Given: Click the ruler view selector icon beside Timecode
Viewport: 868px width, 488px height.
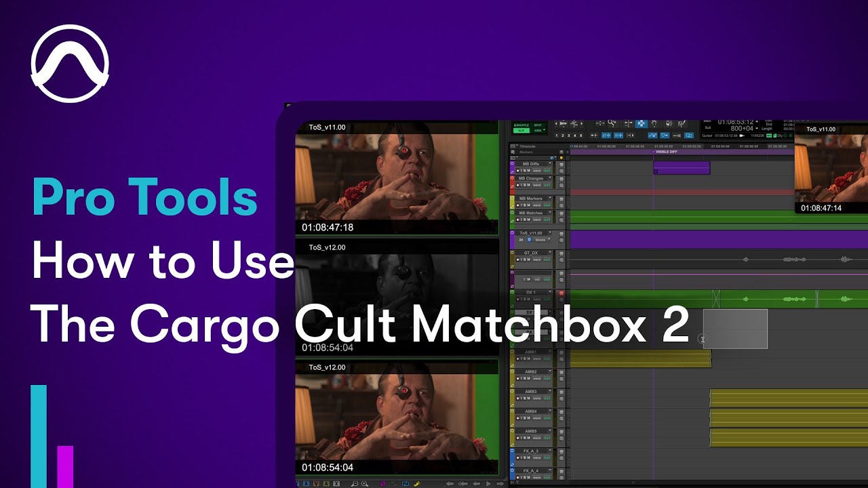Looking at the screenshot, I should coord(513,146).
